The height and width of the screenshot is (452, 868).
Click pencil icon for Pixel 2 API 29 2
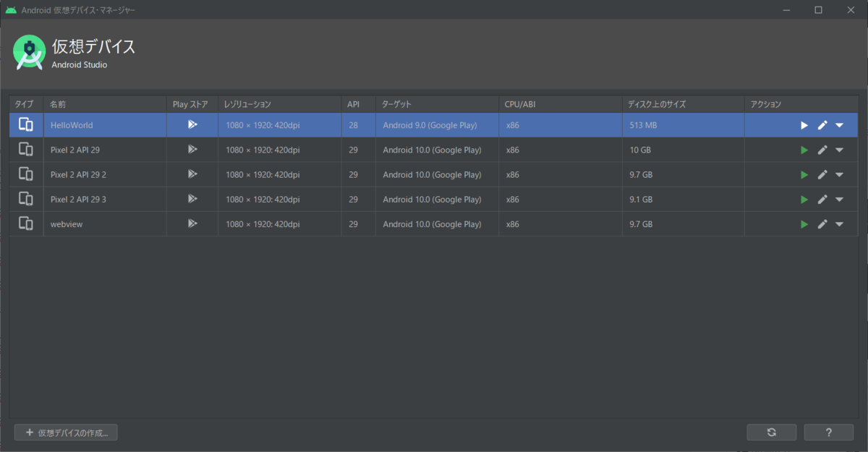click(x=822, y=175)
